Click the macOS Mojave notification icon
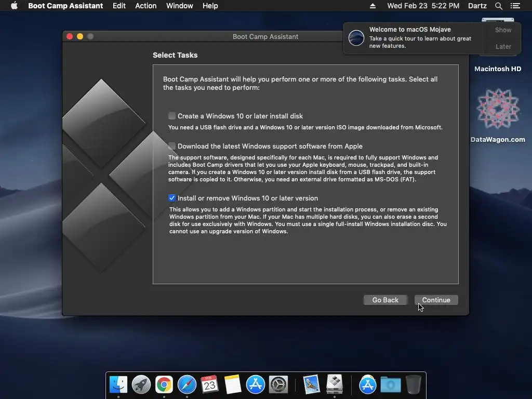The width and height of the screenshot is (532, 399). [x=356, y=37]
